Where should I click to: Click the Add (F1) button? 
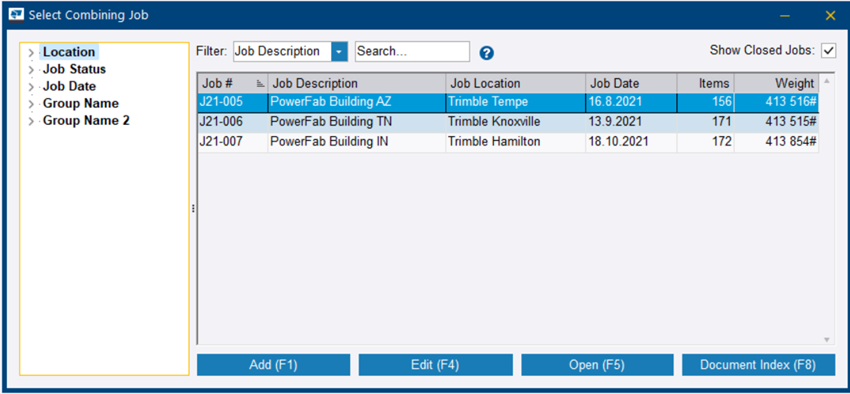tap(273, 365)
